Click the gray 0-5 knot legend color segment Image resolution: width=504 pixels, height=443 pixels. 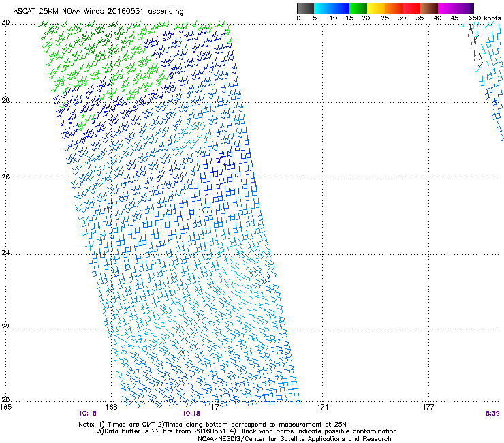tap(305, 8)
